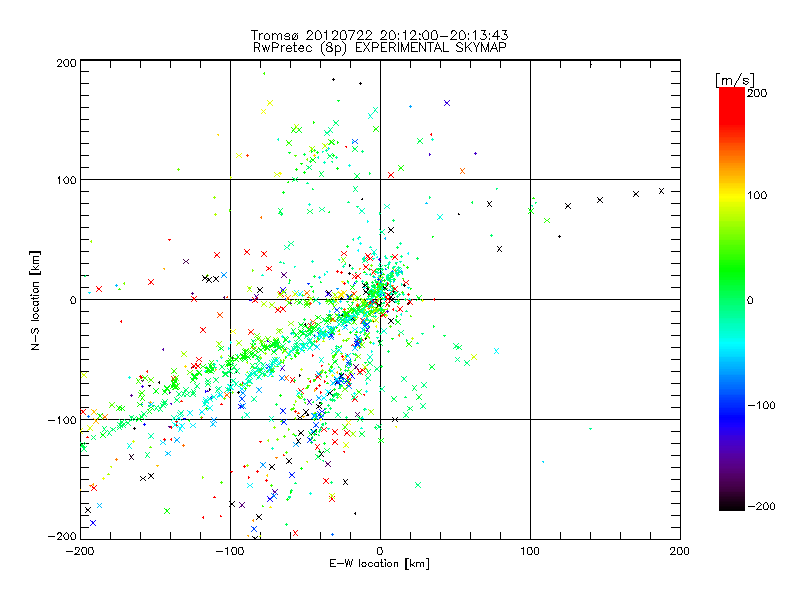Image resolution: width=800 pixels, height=600 pixels.
Task: Click the subtitle 'RwPretec (8p) EXPERIMENTAL SKYMAP'
Action: coord(380,47)
